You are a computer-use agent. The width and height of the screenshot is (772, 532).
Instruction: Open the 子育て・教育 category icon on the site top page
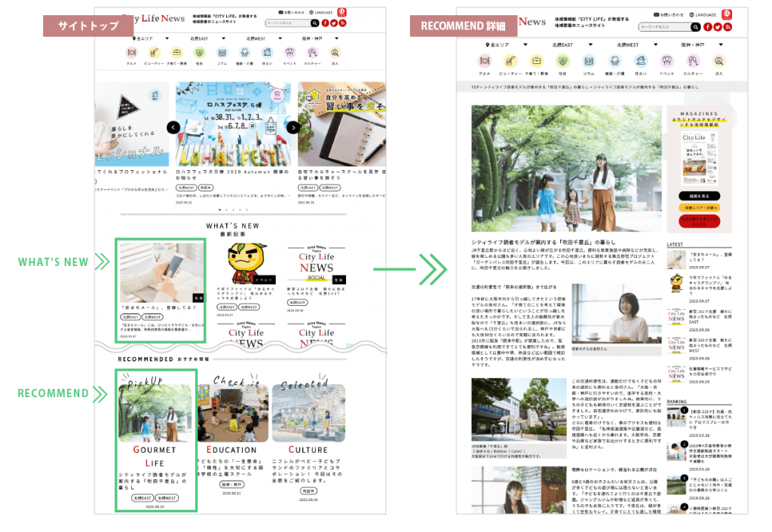[176, 53]
